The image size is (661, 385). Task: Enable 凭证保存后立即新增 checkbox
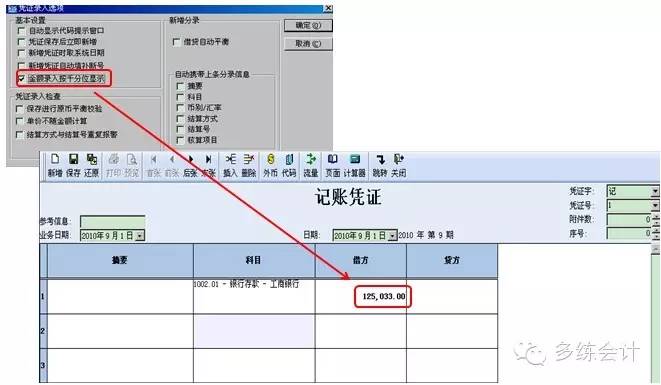21,42
